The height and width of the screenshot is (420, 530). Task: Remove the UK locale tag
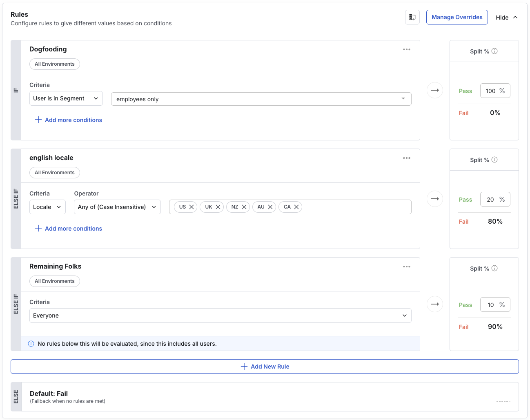(x=218, y=207)
